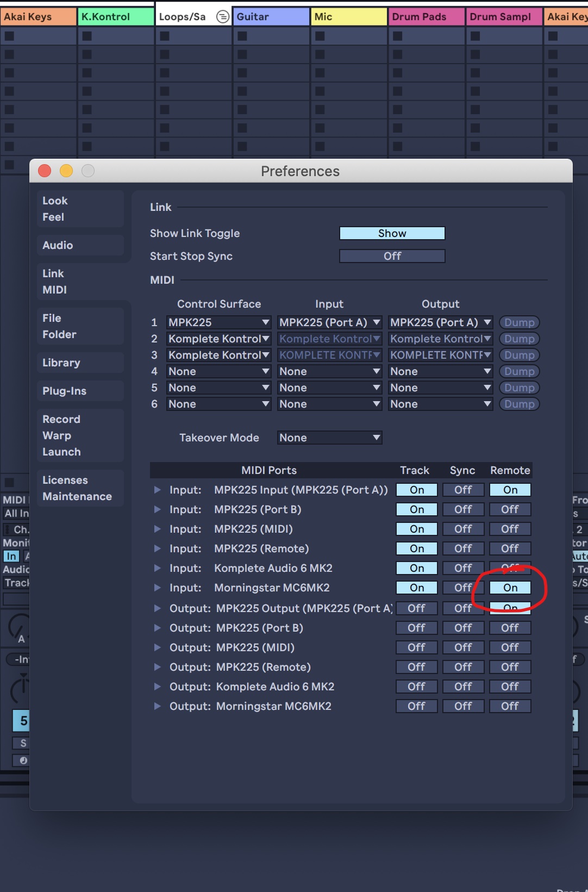Open the Licenses Maintenance tab
The width and height of the screenshot is (588, 892).
[x=80, y=488]
